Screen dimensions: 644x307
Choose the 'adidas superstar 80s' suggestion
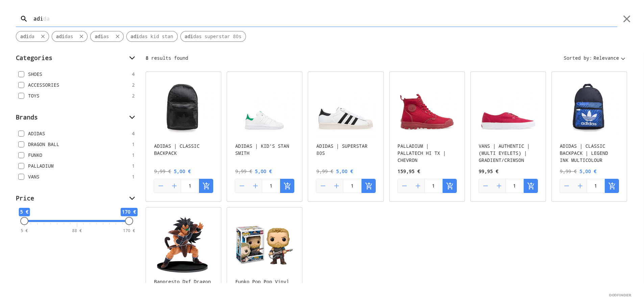pyautogui.click(x=213, y=36)
